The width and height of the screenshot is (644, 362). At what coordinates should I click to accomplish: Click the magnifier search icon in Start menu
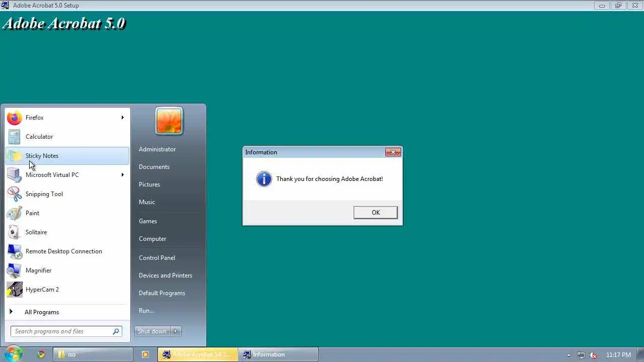coord(116,331)
